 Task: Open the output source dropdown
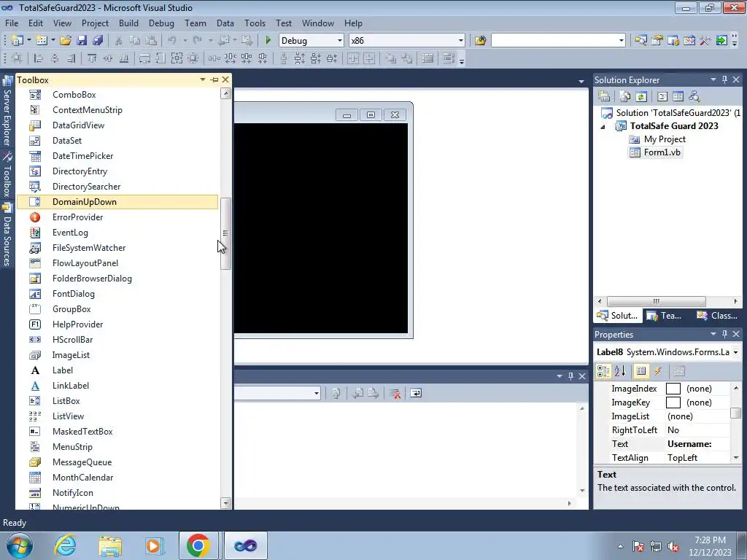click(x=317, y=393)
